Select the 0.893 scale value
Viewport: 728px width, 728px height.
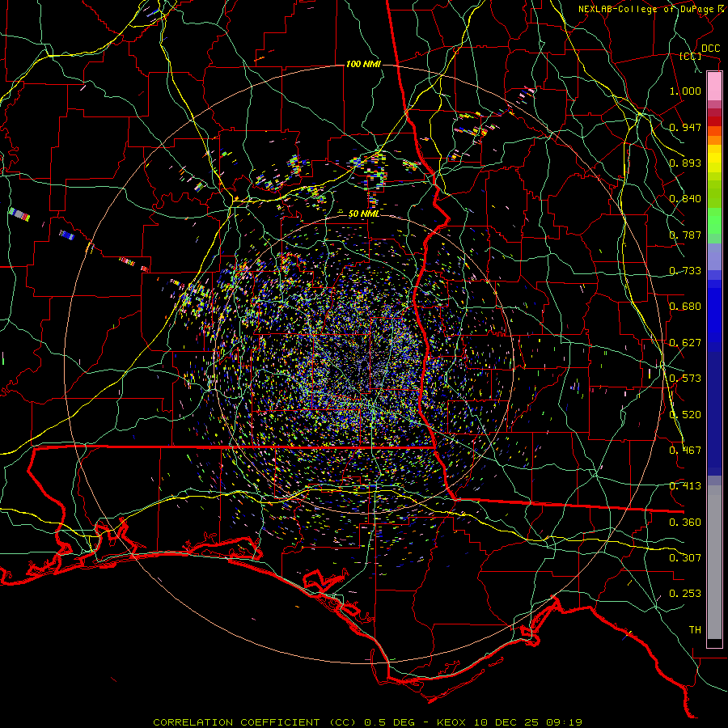tap(685, 163)
